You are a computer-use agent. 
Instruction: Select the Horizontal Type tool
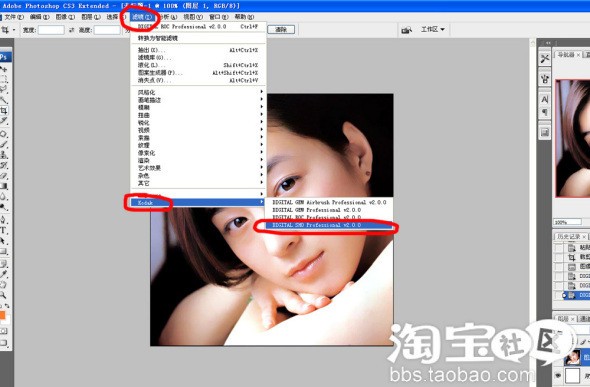(3, 230)
